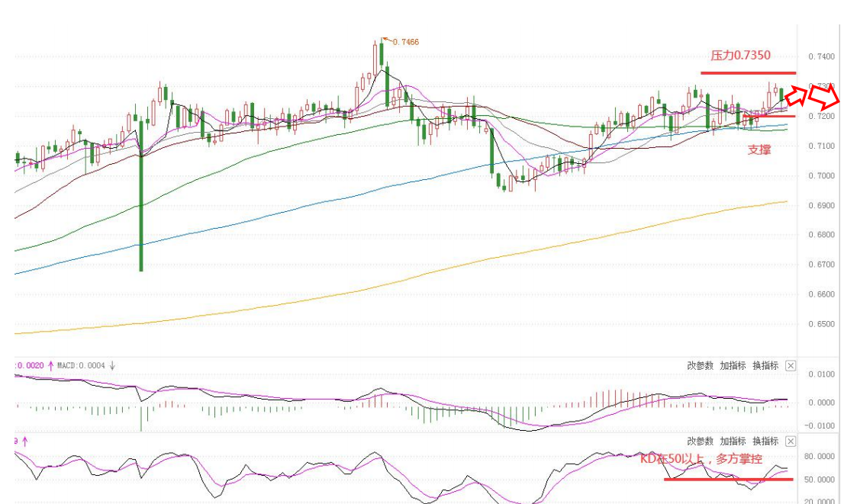Click the 0.7400 price axis label
The width and height of the screenshot is (844, 504).
(821, 56)
